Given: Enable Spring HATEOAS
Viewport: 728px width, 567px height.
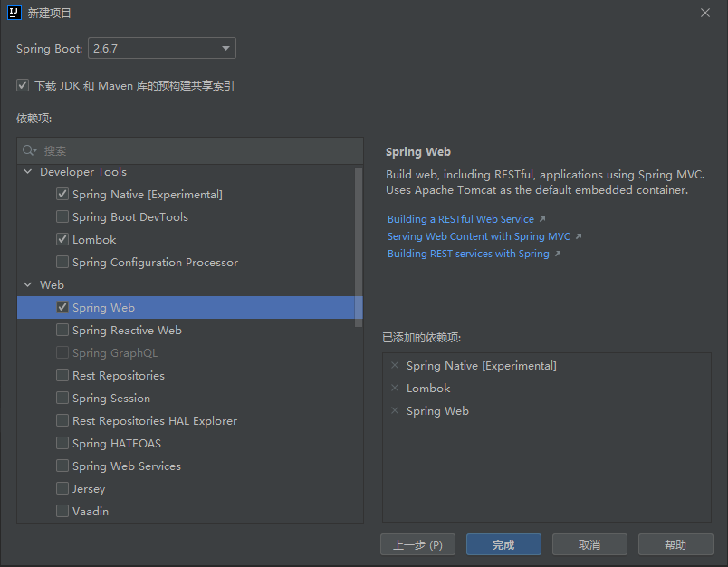Looking at the screenshot, I should [62, 444].
